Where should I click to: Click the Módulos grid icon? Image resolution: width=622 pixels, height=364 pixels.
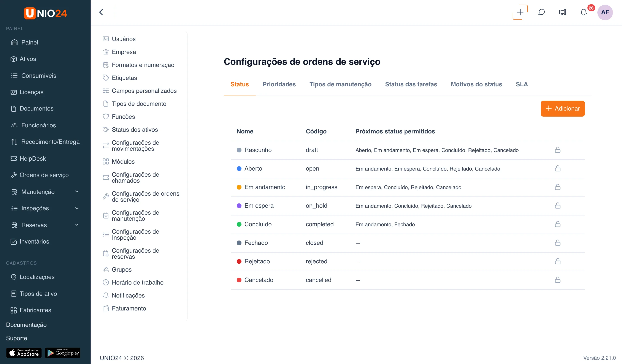(x=106, y=162)
